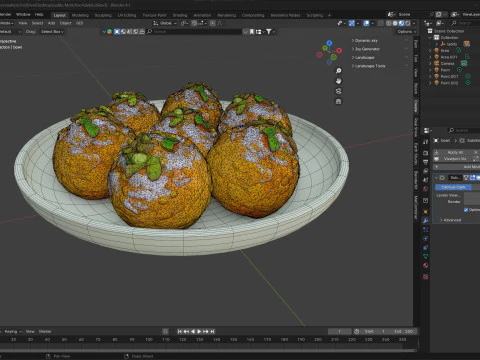Expand the Landscape panel
This screenshot has width=480, height=360.
363,58
